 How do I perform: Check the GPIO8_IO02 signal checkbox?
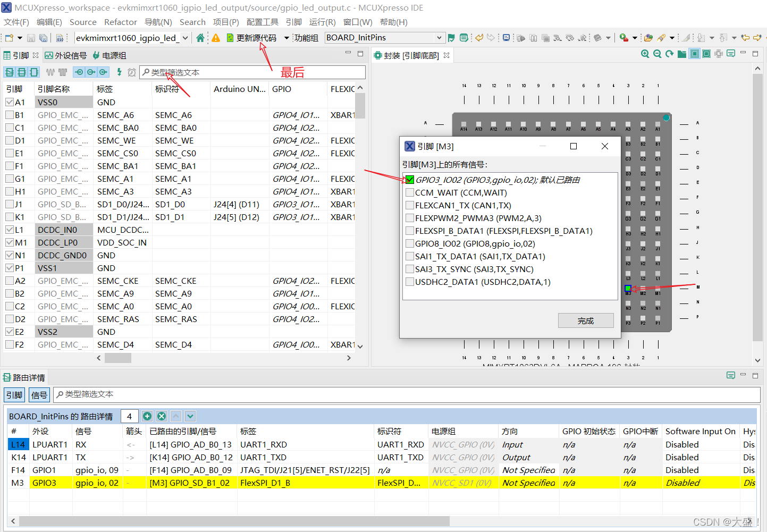[409, 243]
